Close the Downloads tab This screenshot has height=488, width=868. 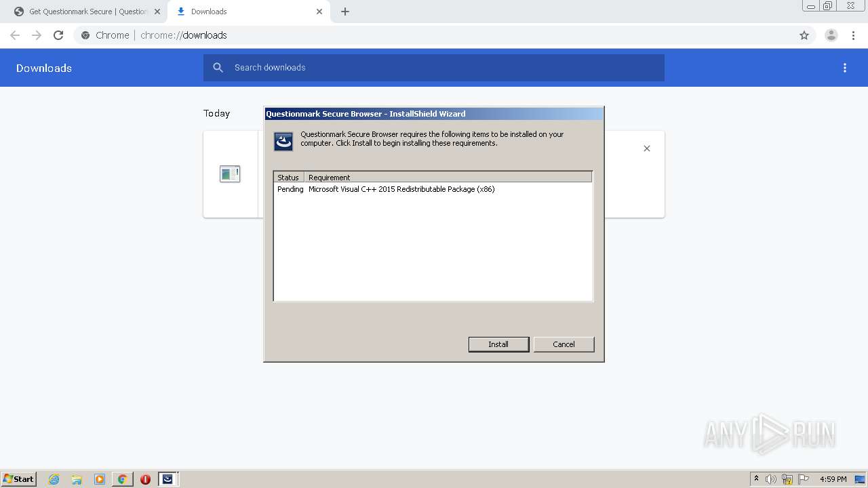(319, 12)
